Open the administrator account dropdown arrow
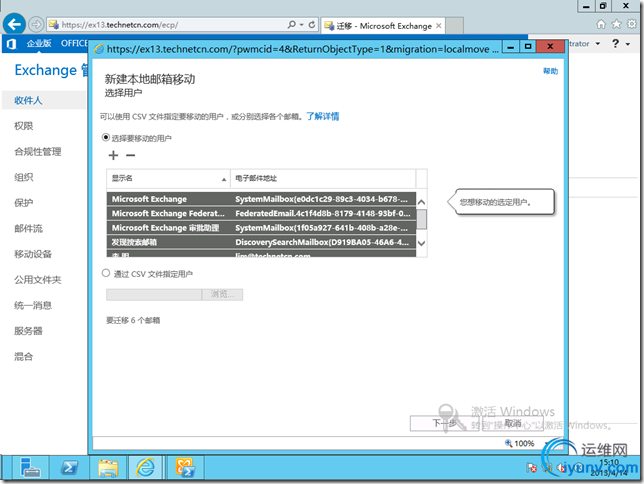Image resolution: width=644 pixels, height=484 pixels. pyautogui.click(x=598, y=44)
